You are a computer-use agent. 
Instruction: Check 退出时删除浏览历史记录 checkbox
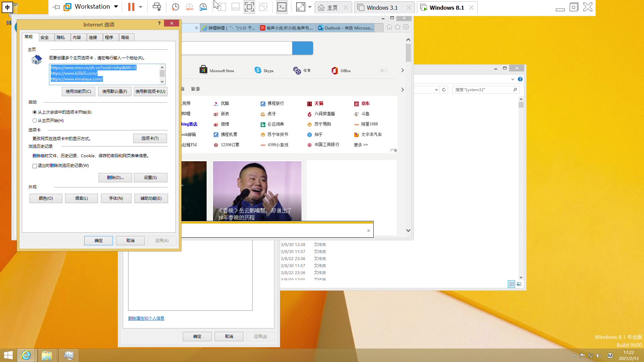click(x=35, y=166)
